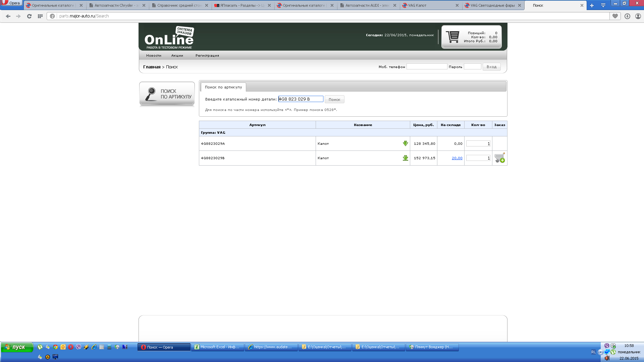
Task: Open the Регистрация menu item
Action: pyautogui.click(x=207, y=56)
